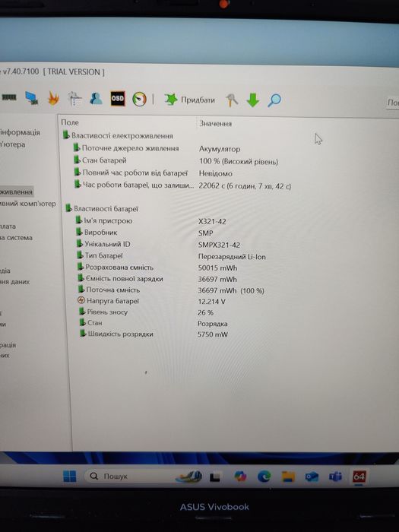Image resolution: width=399 pixels, height=532 pixels.
Task: Click the 36697 mWh full charge value
Action: [217, 279]
